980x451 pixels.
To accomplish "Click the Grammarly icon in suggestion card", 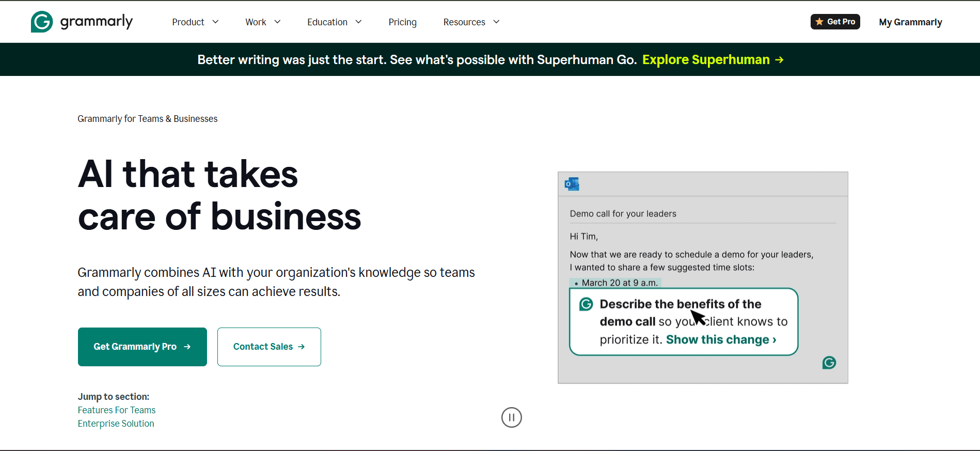I will pyautogui.click(x=586, y=304).
